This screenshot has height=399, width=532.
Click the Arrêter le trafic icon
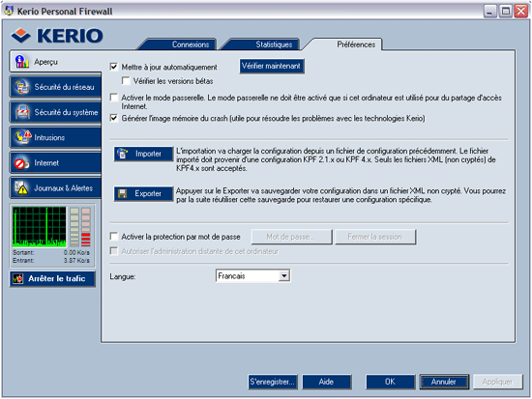(x=17, y=278)
